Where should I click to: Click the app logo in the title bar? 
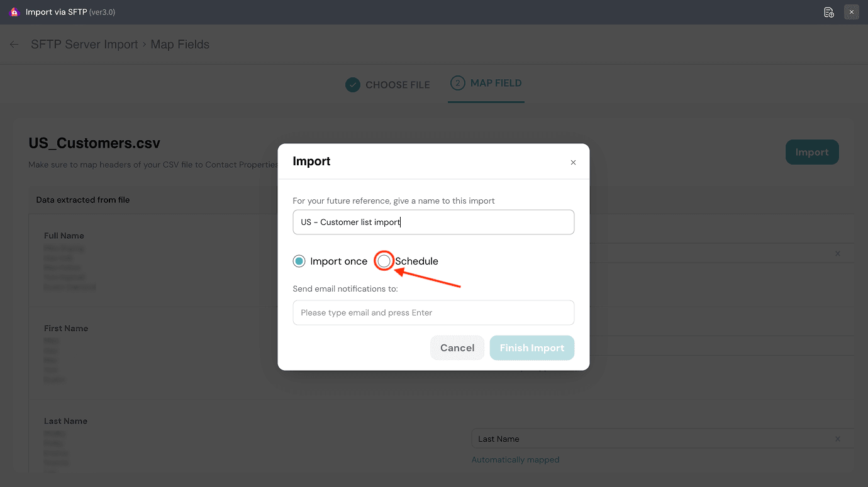pyautogui.click(x=14, y=12)
